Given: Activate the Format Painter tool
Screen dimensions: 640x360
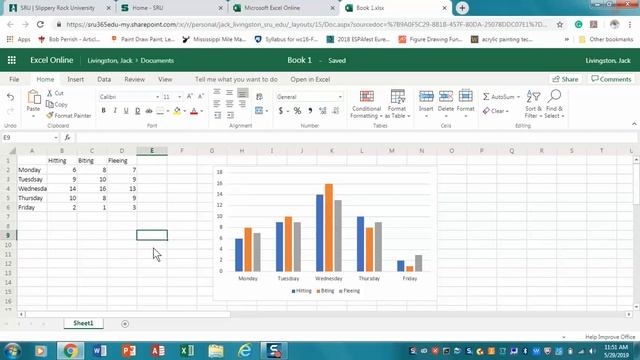Looking at the screenshot, I should tap(69, 116).
